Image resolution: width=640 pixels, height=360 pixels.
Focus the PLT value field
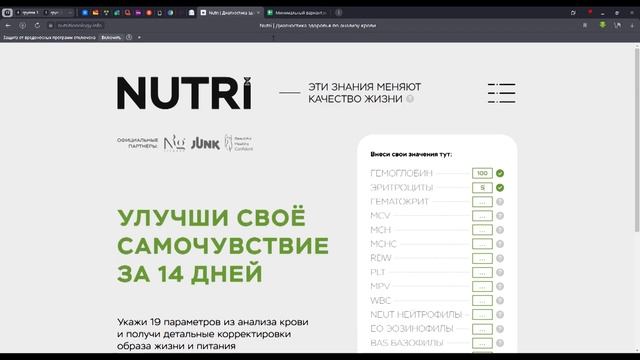(482, 272)
